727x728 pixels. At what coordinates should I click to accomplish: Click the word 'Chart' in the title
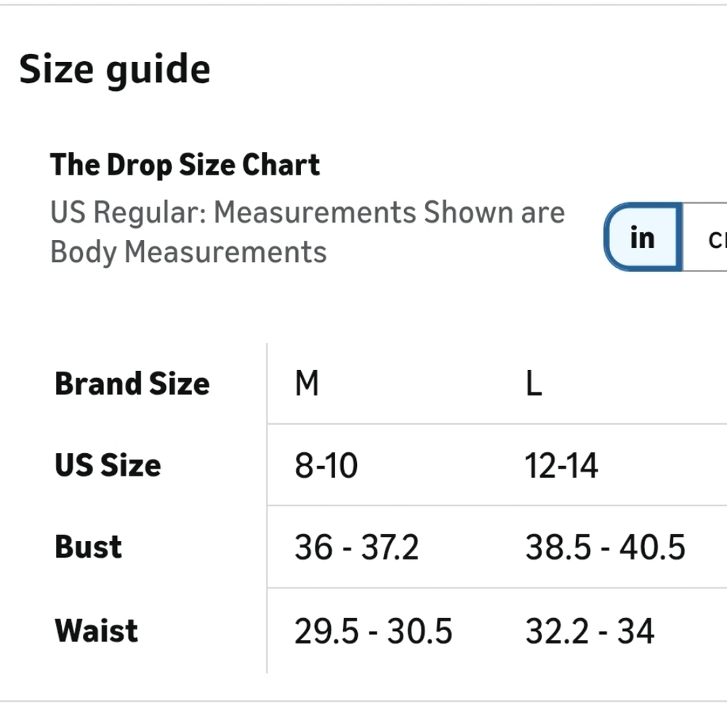pos(281,164)
